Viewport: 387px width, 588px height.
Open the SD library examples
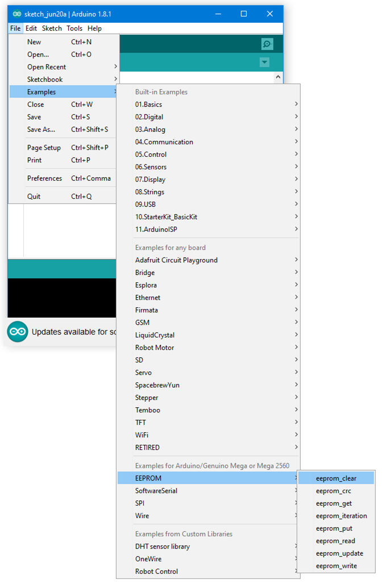point(209,360)
